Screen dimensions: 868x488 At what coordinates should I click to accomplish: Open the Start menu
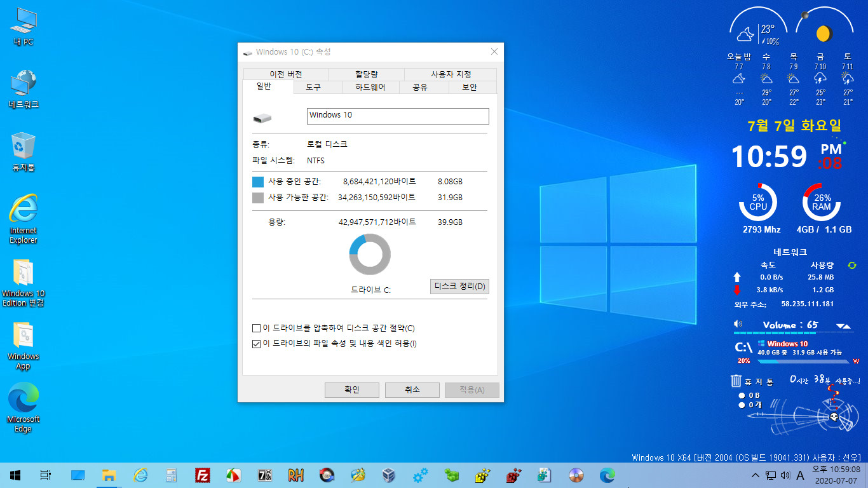pyautogui.click(x=15, y=475)
